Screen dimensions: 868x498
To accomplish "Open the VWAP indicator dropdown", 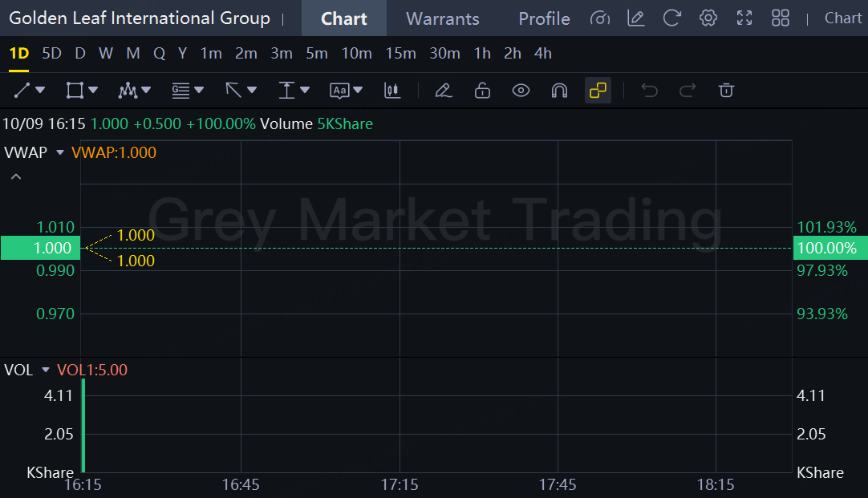I will click(59, 152).
